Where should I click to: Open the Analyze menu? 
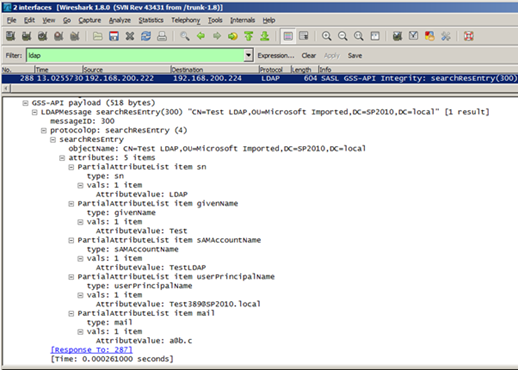coord(120,20)
